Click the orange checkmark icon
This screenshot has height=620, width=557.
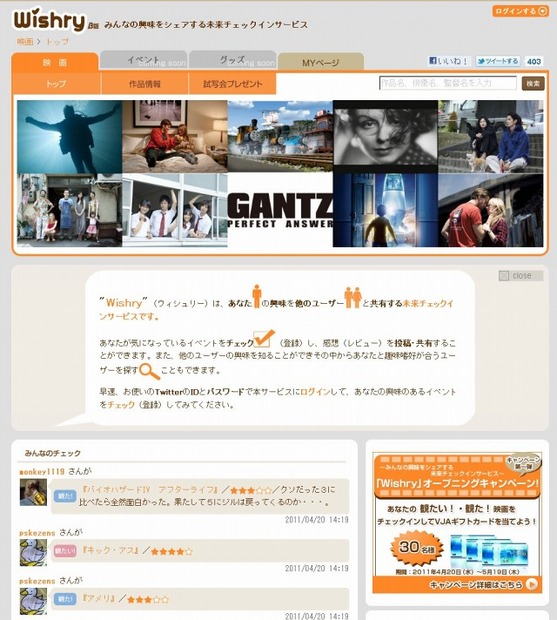click(264, 338)
